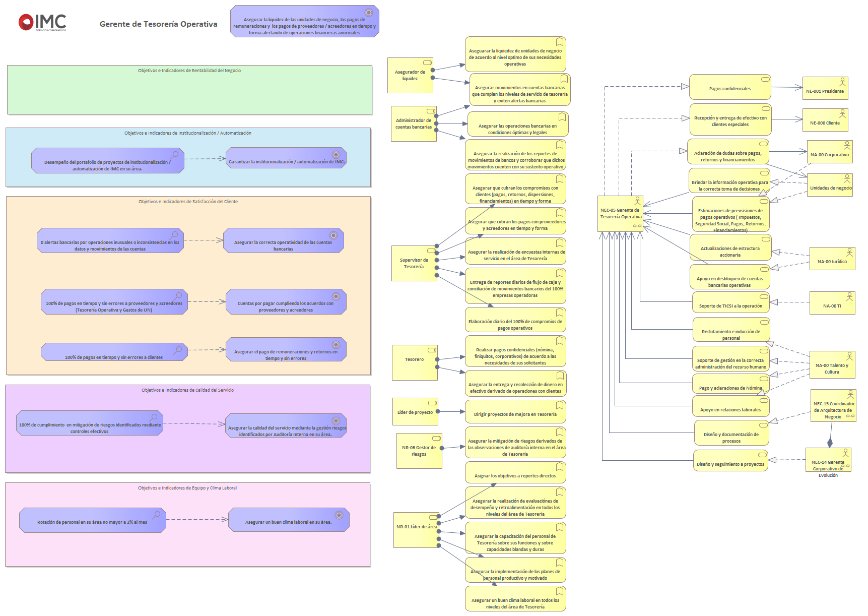Click the goal icon on the top liquidity mission box
The width and height of the screenshot is (868, 616).
pos(369,13)
